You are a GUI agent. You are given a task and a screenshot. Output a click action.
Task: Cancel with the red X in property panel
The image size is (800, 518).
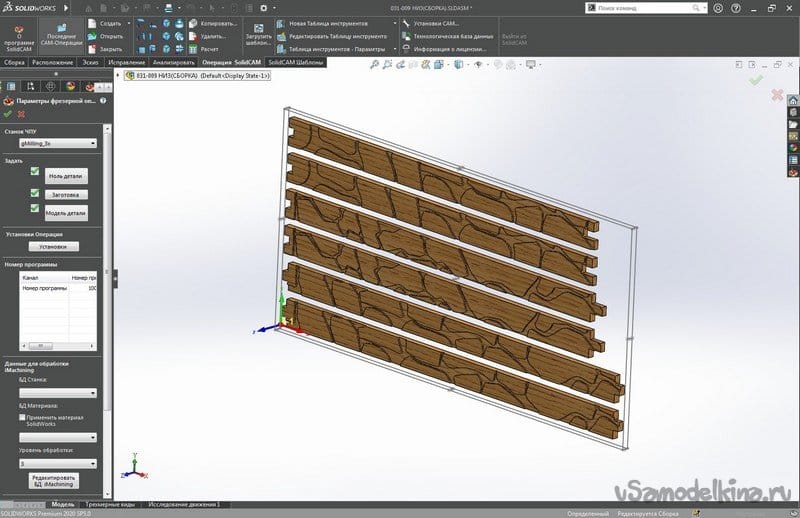click(21, 114)
